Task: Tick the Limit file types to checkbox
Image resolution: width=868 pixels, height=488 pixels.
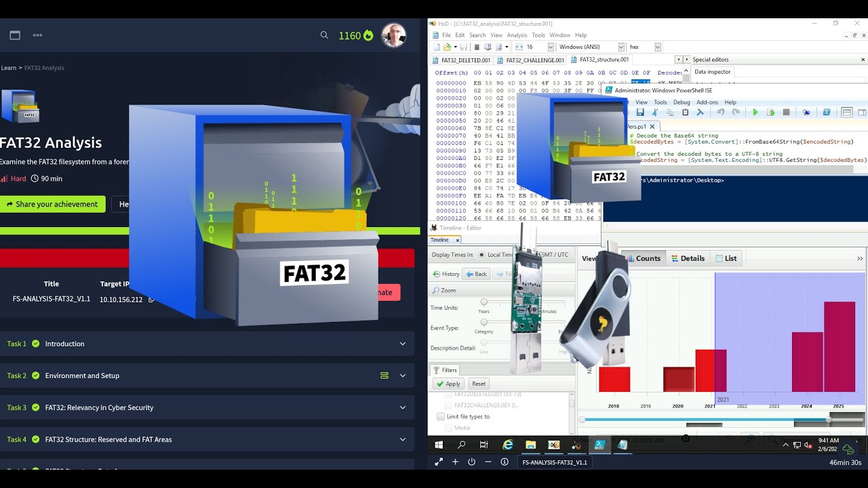Action: click(x=441, y=417)
